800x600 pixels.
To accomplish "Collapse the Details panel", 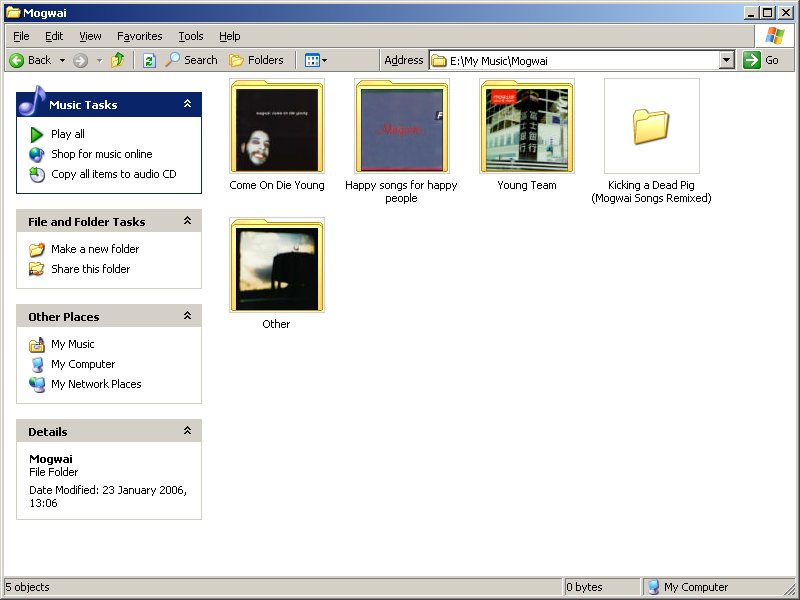I will pos(187,431).
